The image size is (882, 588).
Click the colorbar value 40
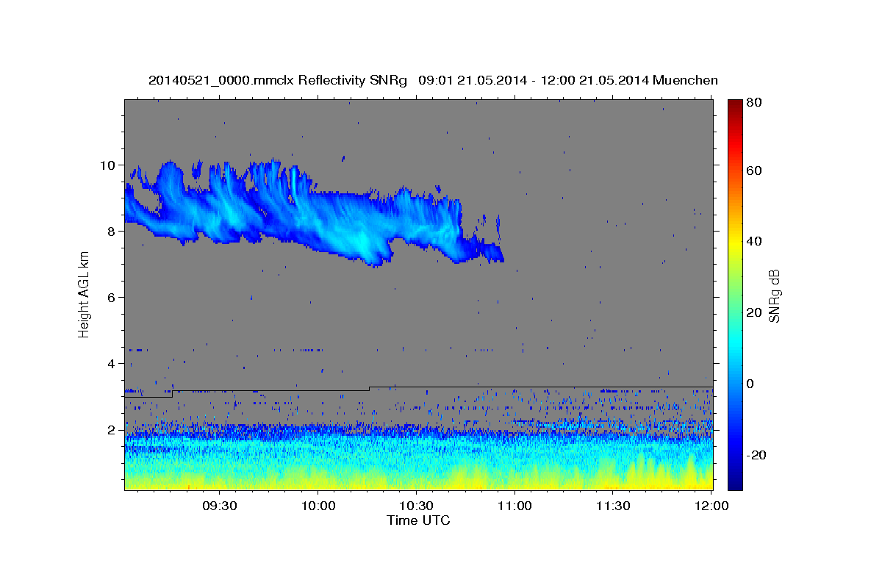click(756, 241)
